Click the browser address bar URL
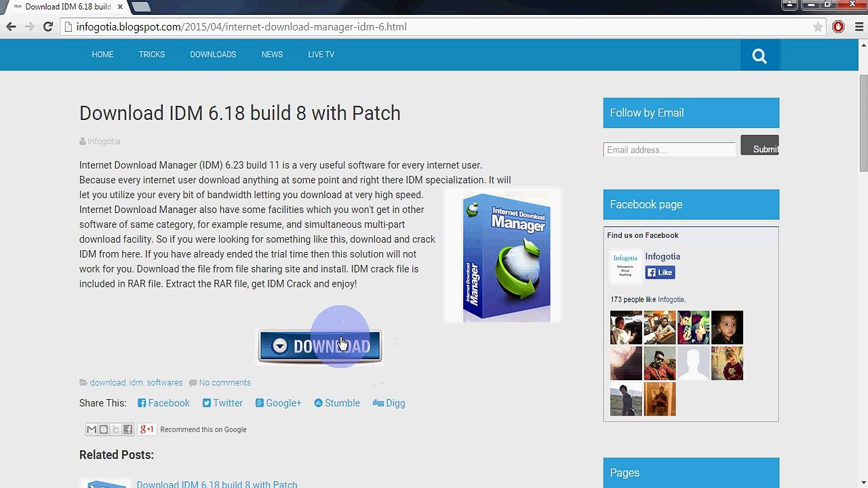This screenshot has width=868, height=488. pyautogui.click(x=241, y=27)
